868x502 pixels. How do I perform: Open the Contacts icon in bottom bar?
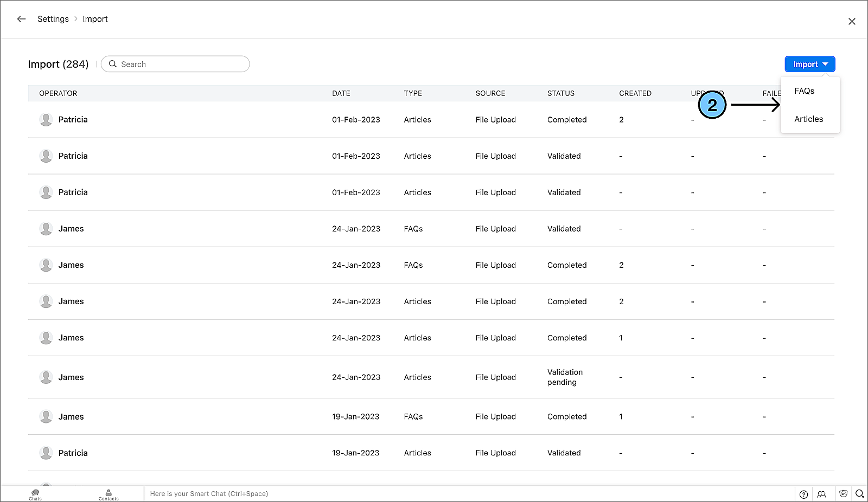(108, 494)
